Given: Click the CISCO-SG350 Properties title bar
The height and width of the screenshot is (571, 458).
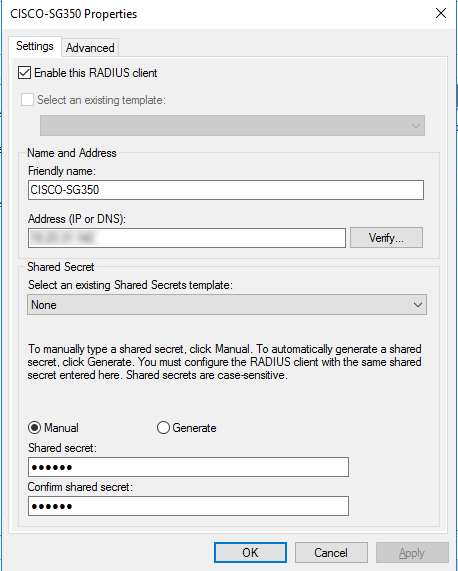Looking at the screenshot, I should (218, 14).
